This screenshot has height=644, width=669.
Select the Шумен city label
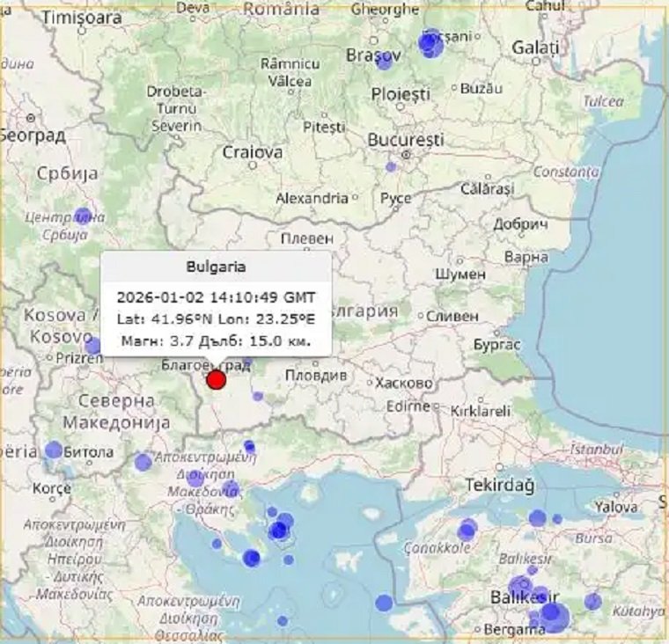(x=460, y=274)
